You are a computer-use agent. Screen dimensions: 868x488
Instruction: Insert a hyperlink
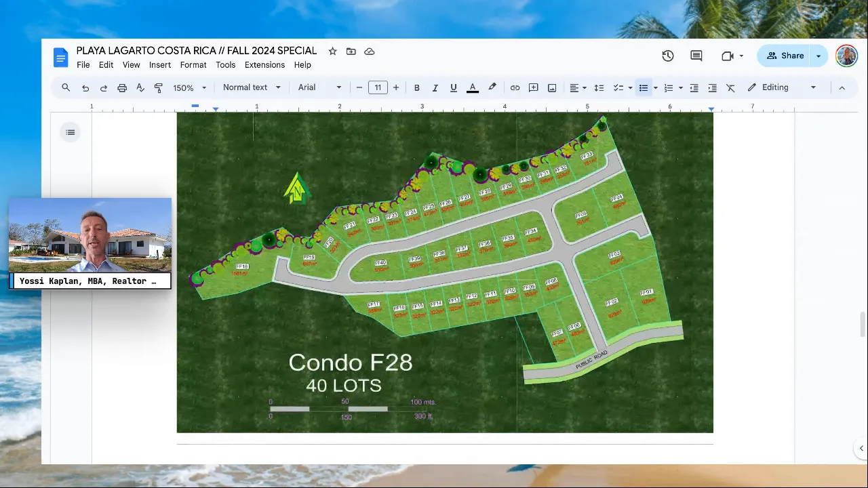point(515,87)
